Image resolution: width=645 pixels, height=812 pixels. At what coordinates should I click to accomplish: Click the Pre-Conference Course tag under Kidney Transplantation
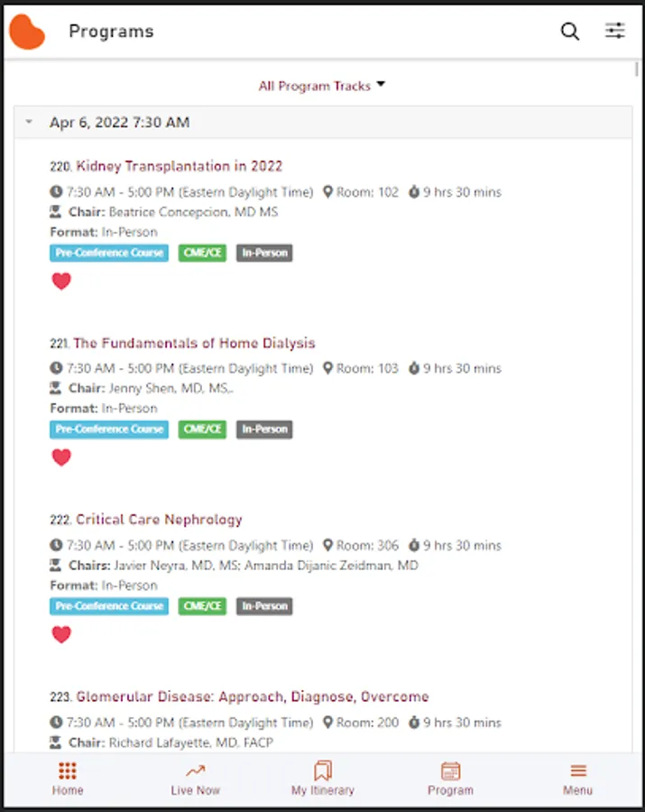(109, 254)
